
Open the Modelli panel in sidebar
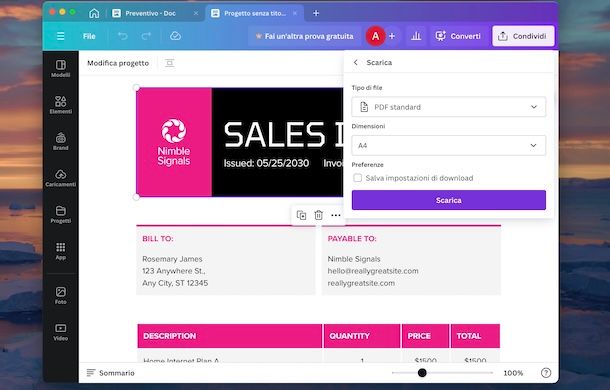(61, 69)
